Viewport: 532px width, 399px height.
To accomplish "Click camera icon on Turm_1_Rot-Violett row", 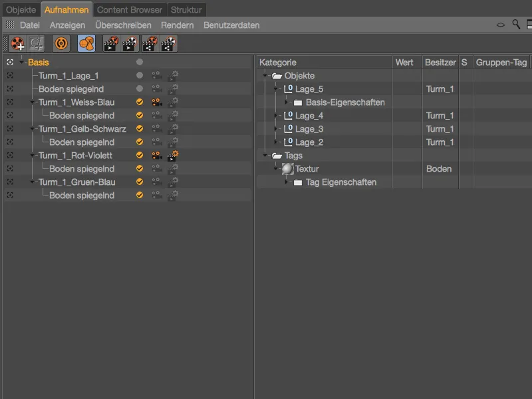I will tap(156, 155).
